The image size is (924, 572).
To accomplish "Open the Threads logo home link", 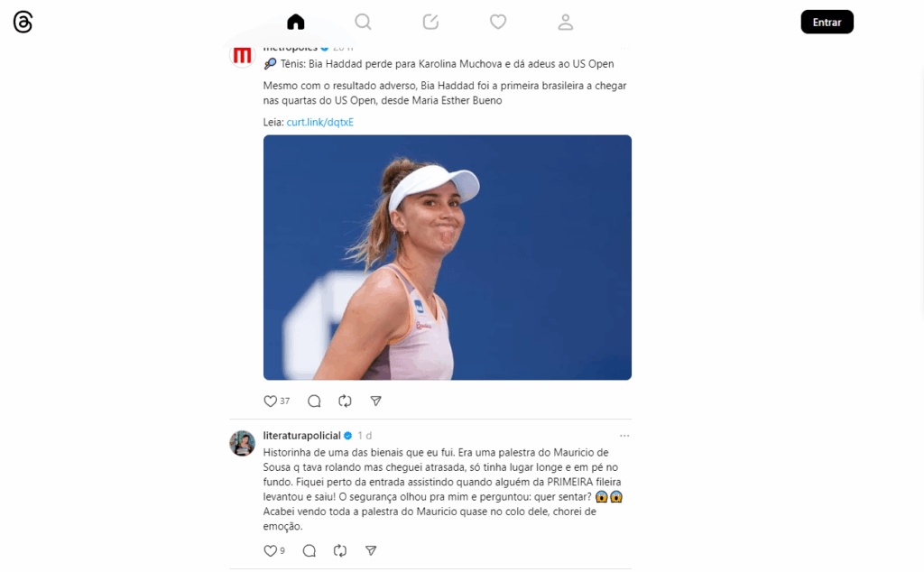I will 23,23.
